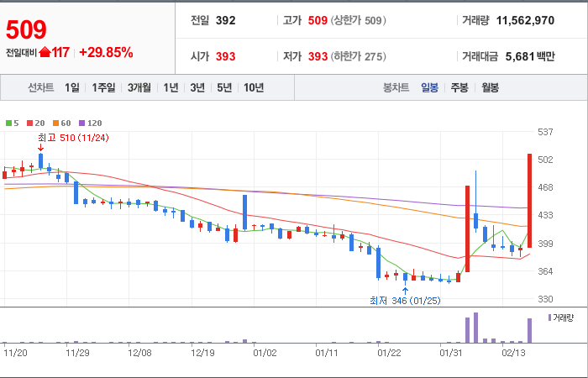The height and width of the screenshot is (378, 588).
Task: Click the 537 price axis label
Action: pos(545,132)
